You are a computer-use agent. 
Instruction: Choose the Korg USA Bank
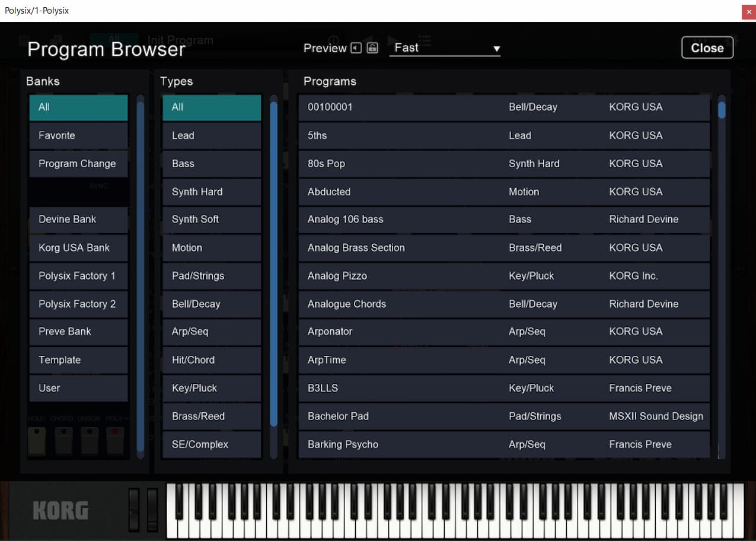(x=79, y=247)
